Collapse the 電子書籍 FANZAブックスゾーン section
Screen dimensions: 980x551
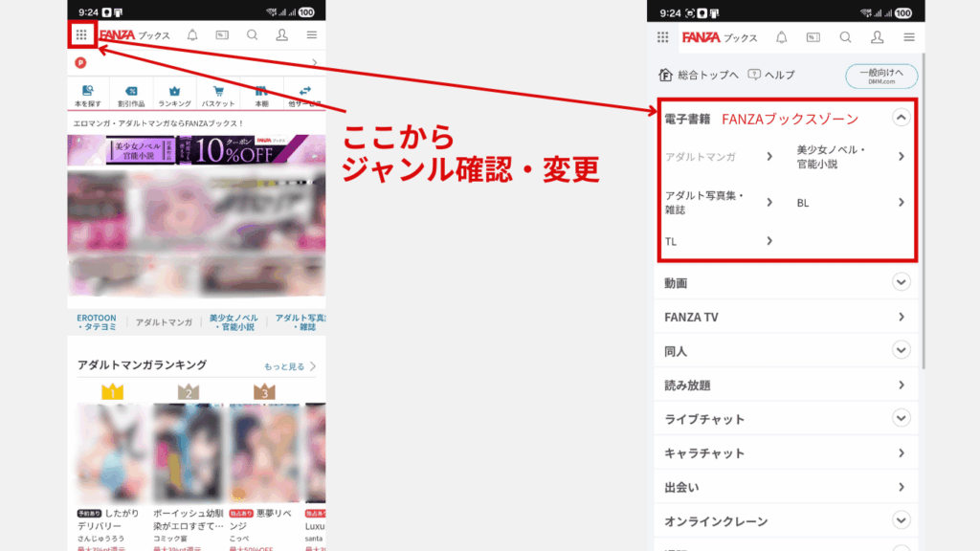pos(901,117)
